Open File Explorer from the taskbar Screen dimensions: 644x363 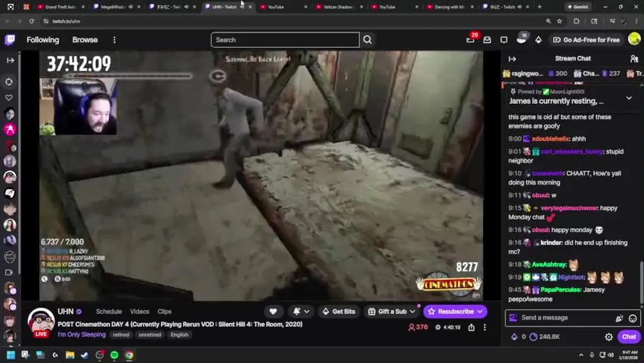tap(70, 355)
